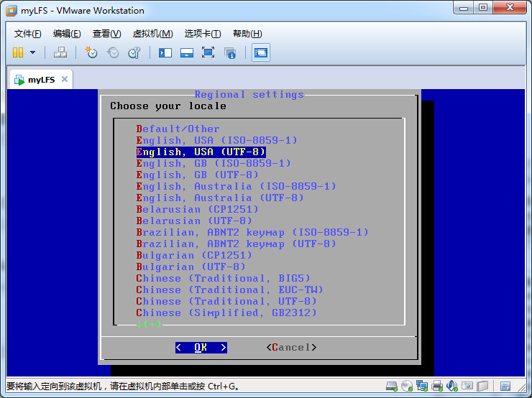The width and height of the screenshot is (532, 398).
Task: Select English, USA (UTF-8)
Action: [201, 152]
